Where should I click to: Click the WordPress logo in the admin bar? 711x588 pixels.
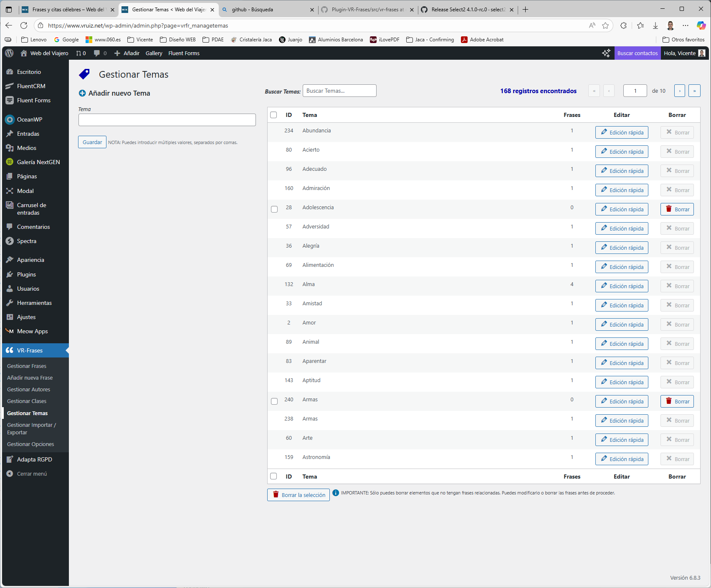[x=9, y=53]
